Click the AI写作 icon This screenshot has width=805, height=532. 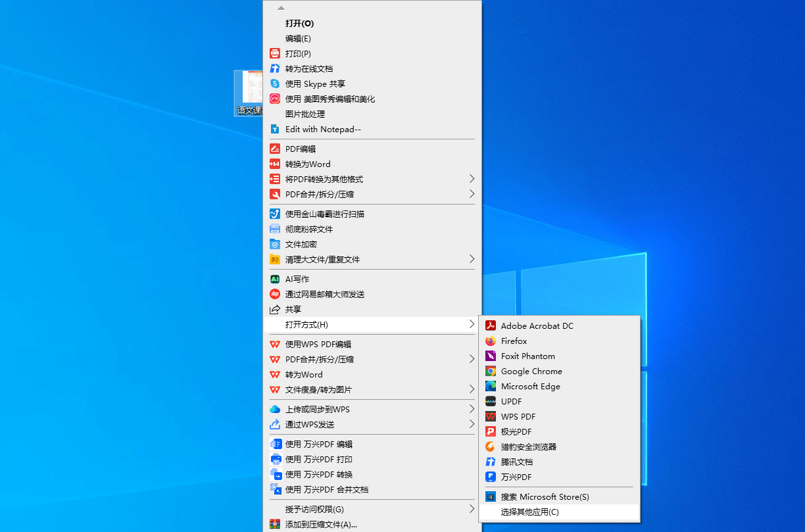tap(275, 279)
